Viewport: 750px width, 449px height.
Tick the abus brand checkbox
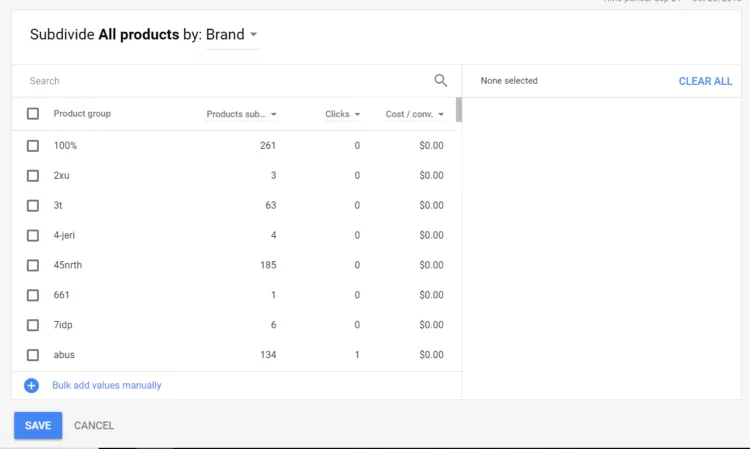33,355
